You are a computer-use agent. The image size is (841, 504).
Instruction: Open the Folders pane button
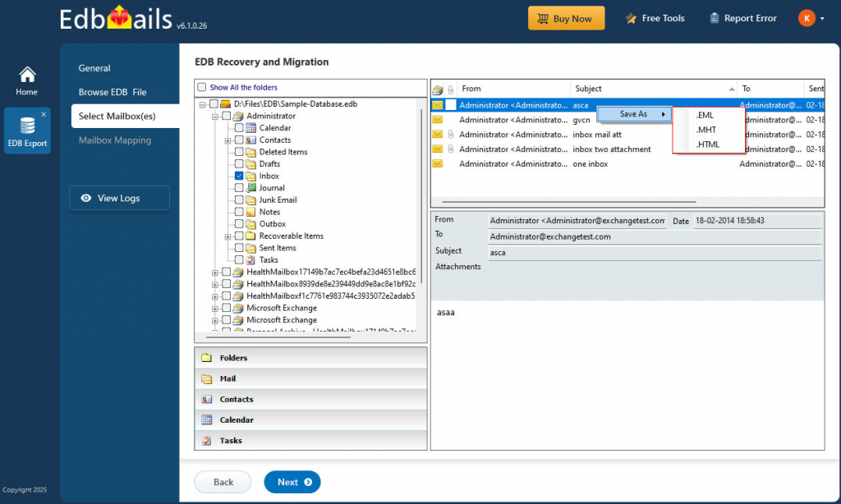point(310,358)
